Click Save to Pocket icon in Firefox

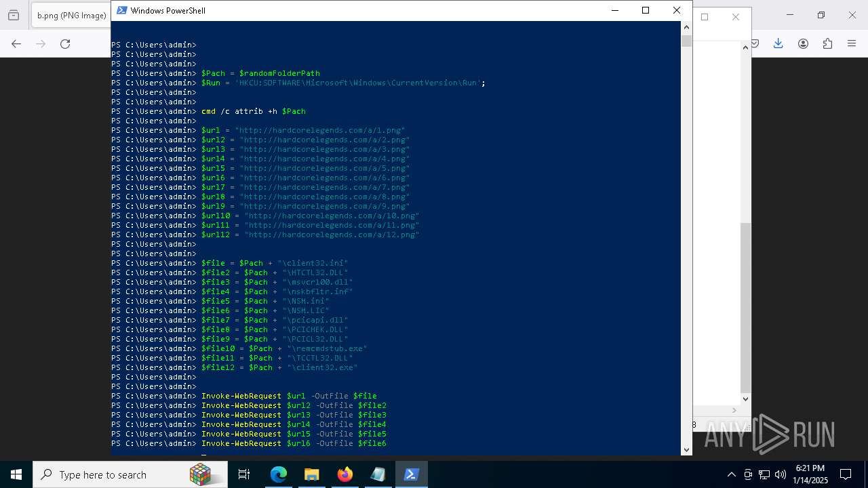755,43
